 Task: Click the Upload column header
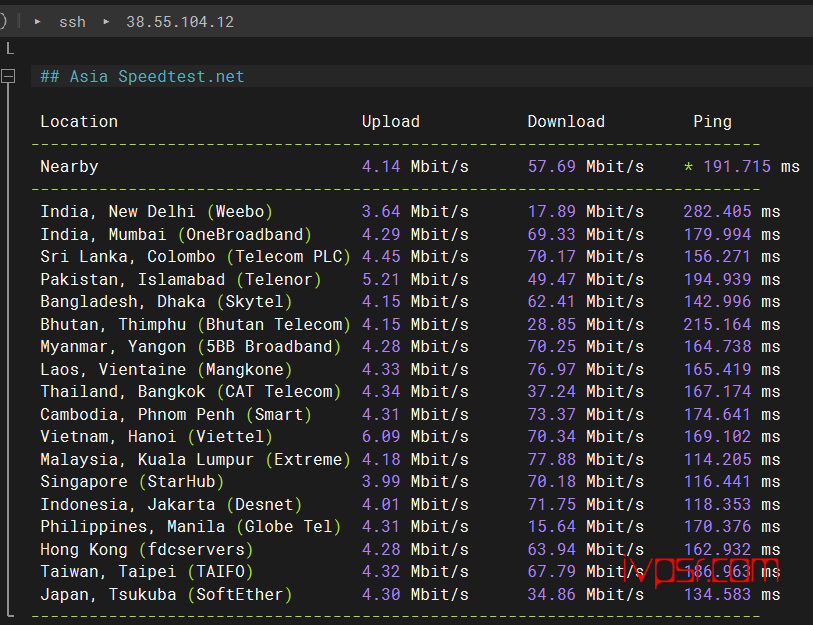tap(391, 121)
